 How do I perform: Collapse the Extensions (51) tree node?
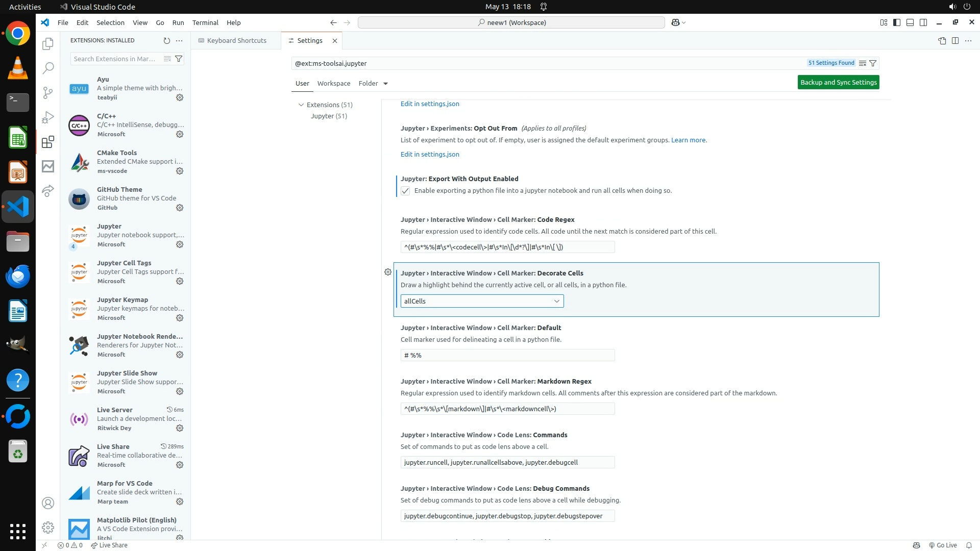click(301, 105)
